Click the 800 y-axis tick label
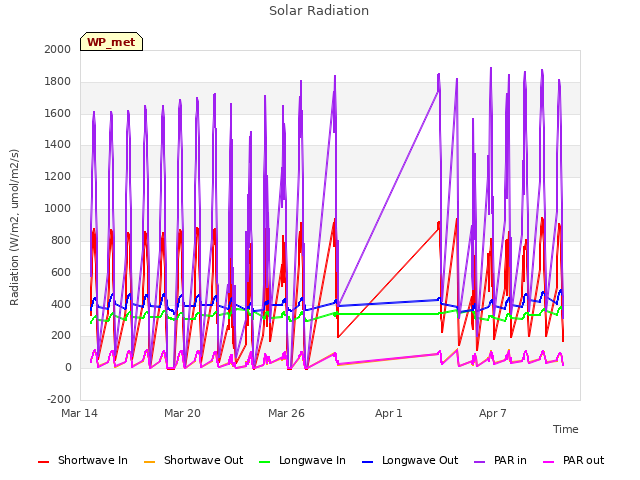 [x=61, y=240]
